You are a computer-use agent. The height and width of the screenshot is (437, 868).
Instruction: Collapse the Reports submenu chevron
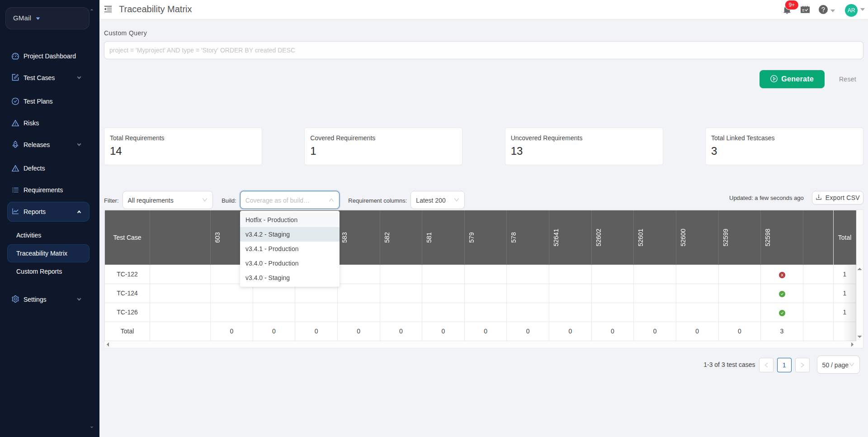pyautogui.click(x=79, y=212)
